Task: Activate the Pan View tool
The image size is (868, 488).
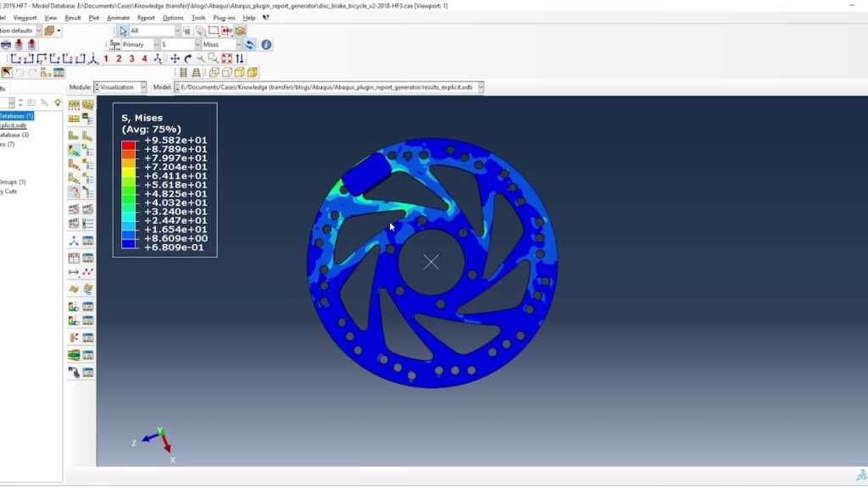Action: click(175, 58)
